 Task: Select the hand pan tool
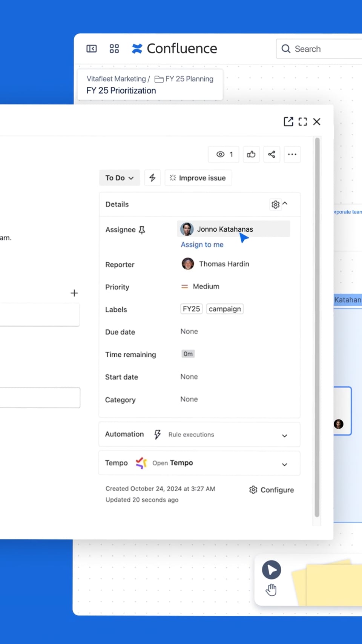[x=271, y=590]
